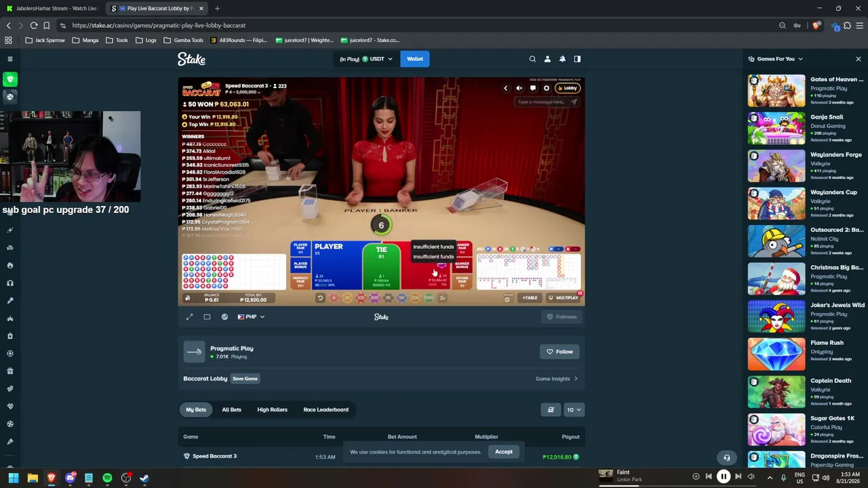Open Flame Rush game thumbnail
This screenshot has width=868, height=488.
pos(776,354)
